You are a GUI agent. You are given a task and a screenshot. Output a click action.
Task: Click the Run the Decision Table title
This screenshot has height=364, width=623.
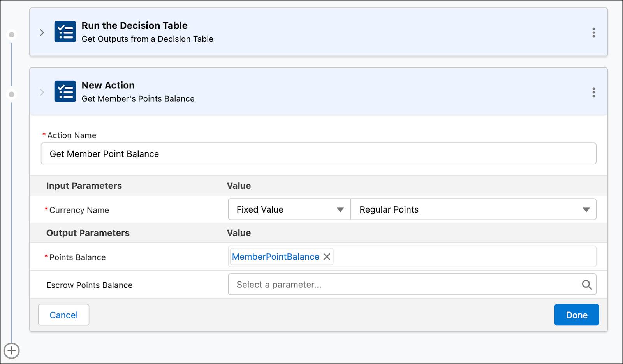pyautogui.click(x=134, y=26)
